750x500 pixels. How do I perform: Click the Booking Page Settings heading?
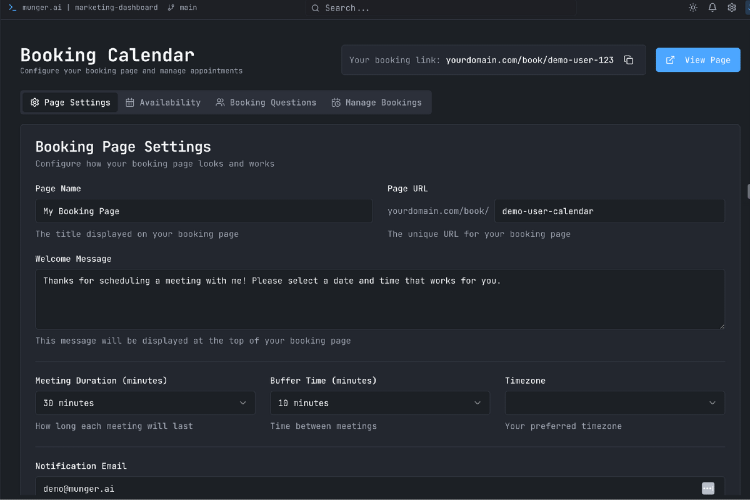tap(123, 147)
